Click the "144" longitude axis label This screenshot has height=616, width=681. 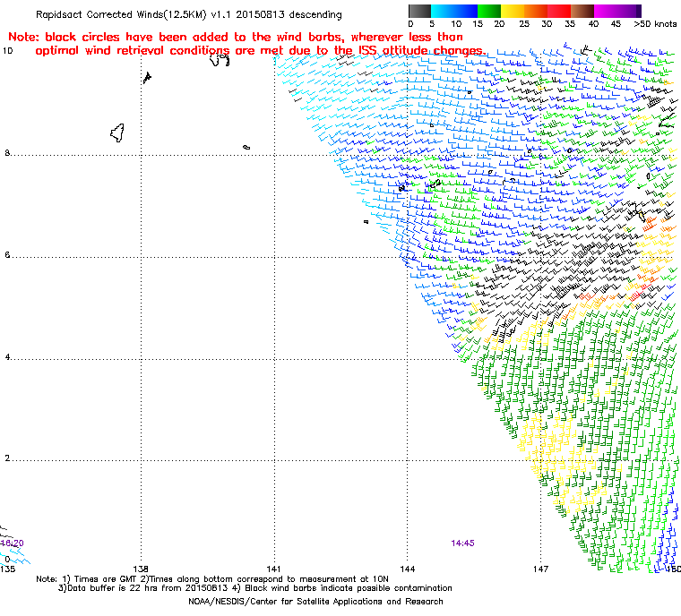click(408, 569)
